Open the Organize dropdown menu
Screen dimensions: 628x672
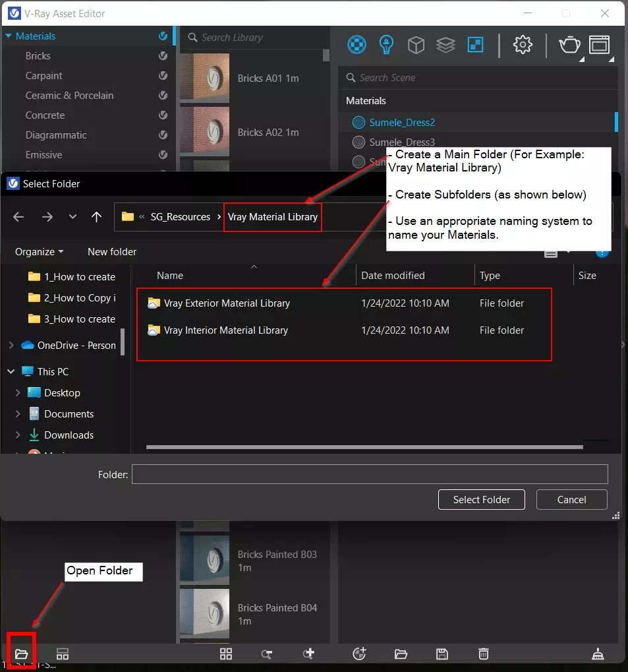pyautogui.click(x=40, y=252)
